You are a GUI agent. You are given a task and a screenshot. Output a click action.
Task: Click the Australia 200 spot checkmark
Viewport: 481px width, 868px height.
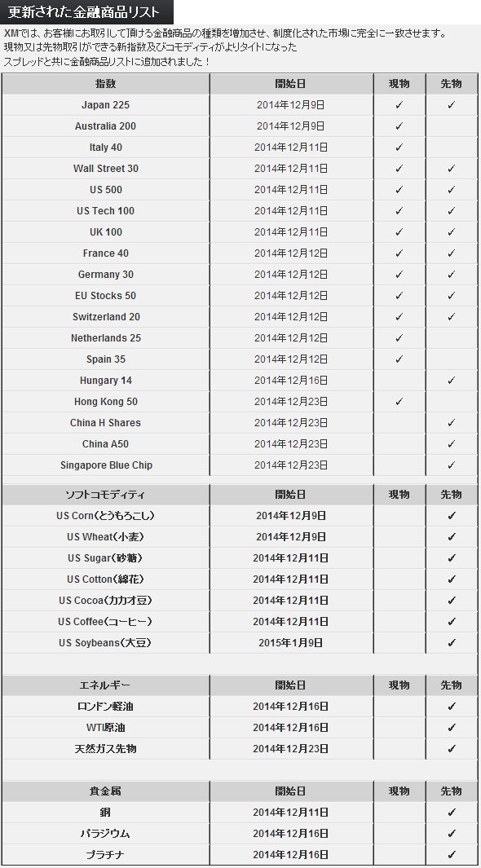point(399,126)
